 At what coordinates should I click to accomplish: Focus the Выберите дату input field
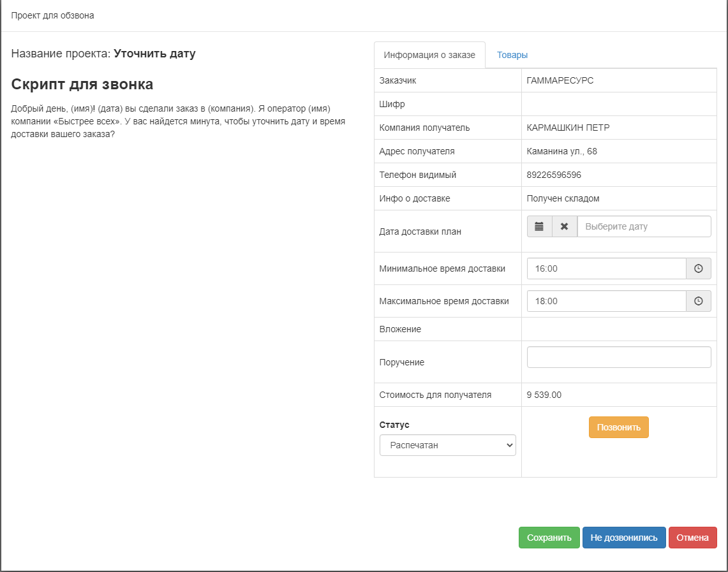pos(644,226)
